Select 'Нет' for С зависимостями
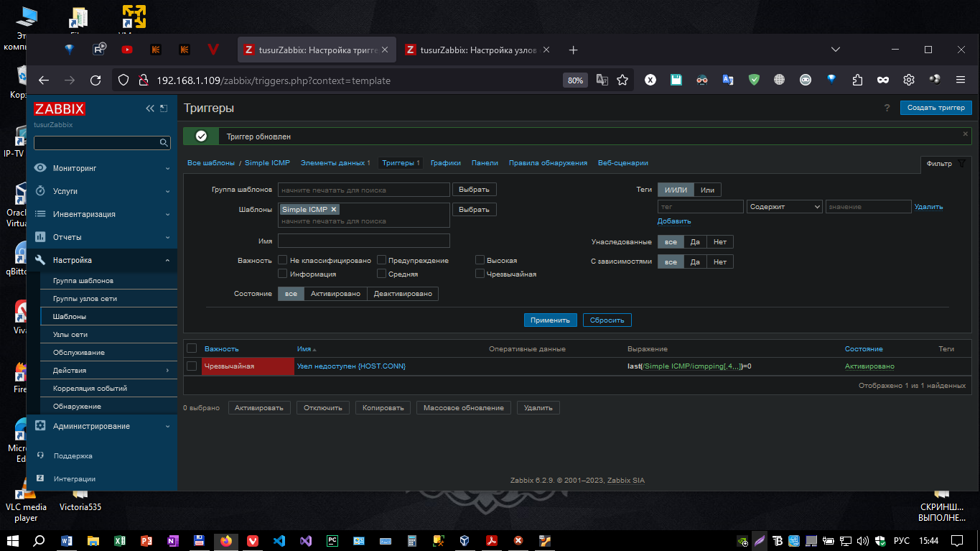The height and width of the screenshot is (551, 980). (x=720, y=262)
